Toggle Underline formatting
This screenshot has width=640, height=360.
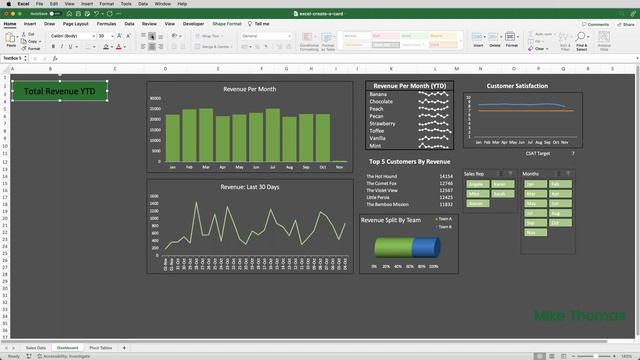click(x=70, y=47)
